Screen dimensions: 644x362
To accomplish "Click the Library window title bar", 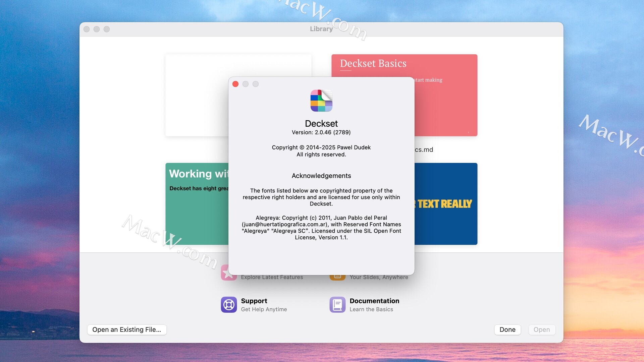I will coord(321,29).
